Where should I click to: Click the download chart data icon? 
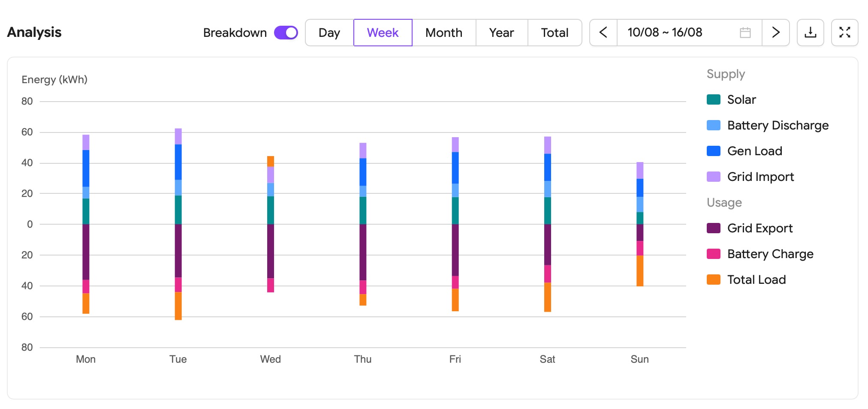pyautogui.click(x=810, y=33)
